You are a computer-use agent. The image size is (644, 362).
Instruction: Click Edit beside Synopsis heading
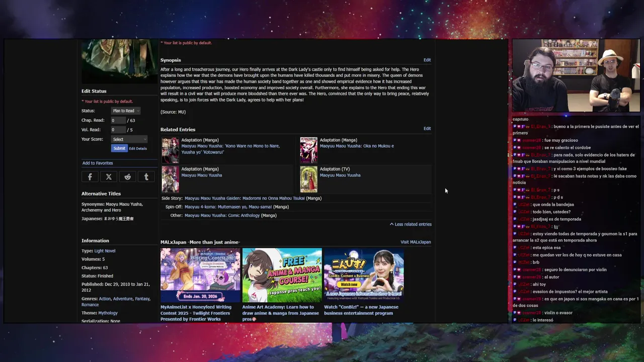pyautogui.click(x=427, y=60)
